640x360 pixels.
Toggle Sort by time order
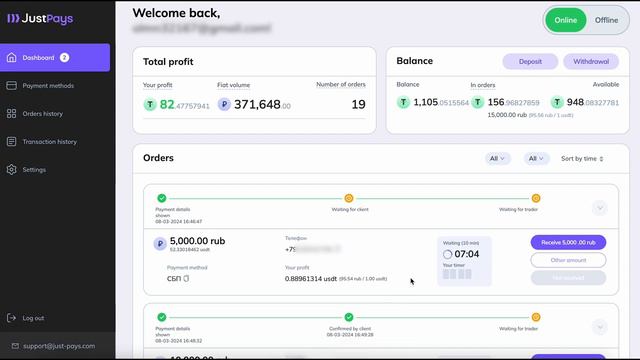coord(582,158)
